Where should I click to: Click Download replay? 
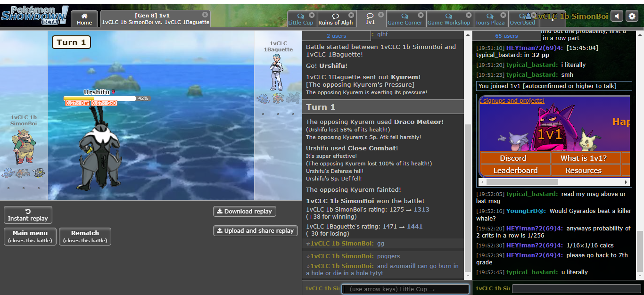point(244,212)
